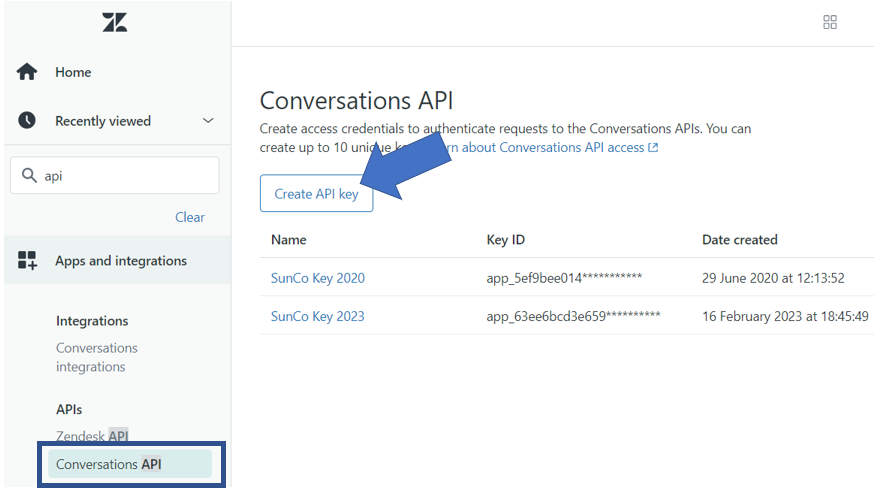Viewport: 875px width, 492px height.
Task: Click the Integrations section heading
Action: click(x=92, y=321)
